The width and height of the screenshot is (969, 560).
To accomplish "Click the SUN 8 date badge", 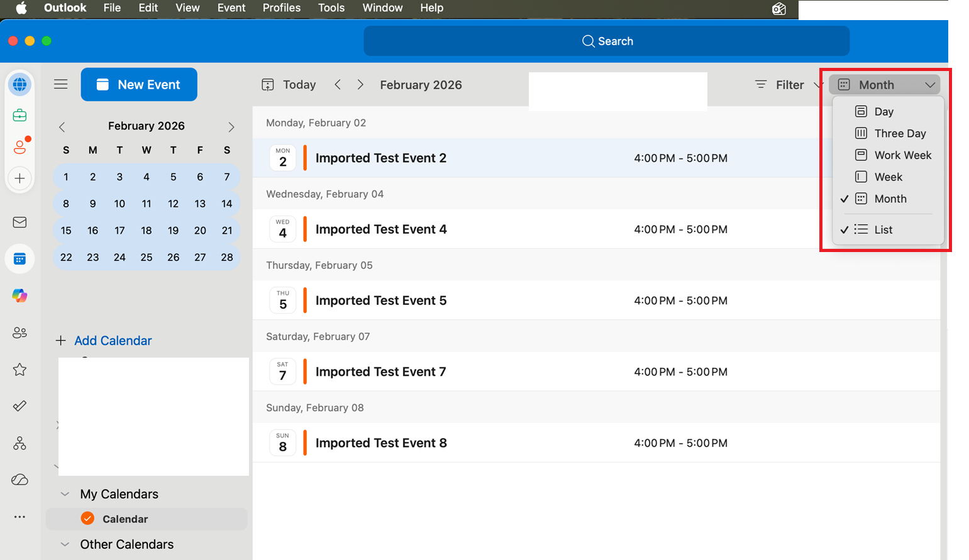I will click(x=283, y=443).
